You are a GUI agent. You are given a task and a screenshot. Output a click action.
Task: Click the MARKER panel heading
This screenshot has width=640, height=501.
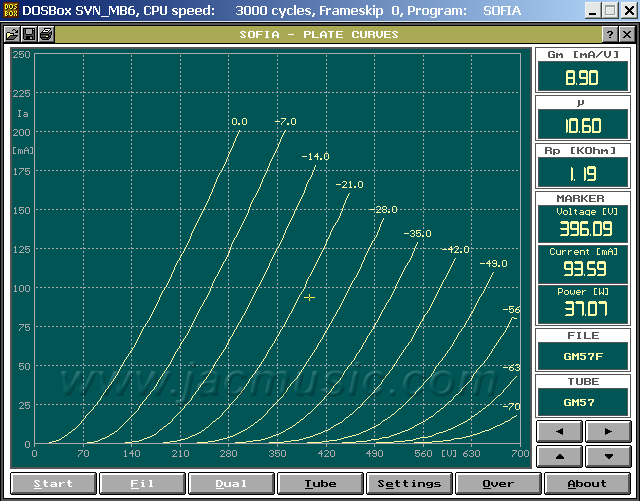580,198
